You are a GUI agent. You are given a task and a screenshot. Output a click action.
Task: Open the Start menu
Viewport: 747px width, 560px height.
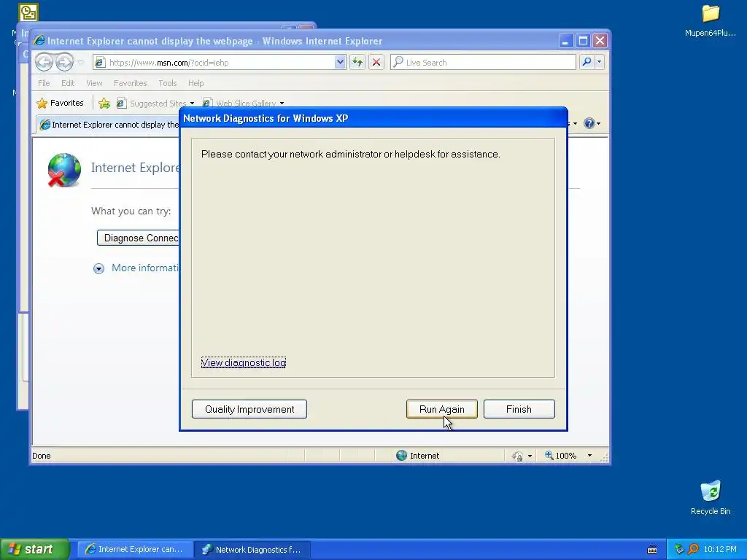tap(34, 549)
